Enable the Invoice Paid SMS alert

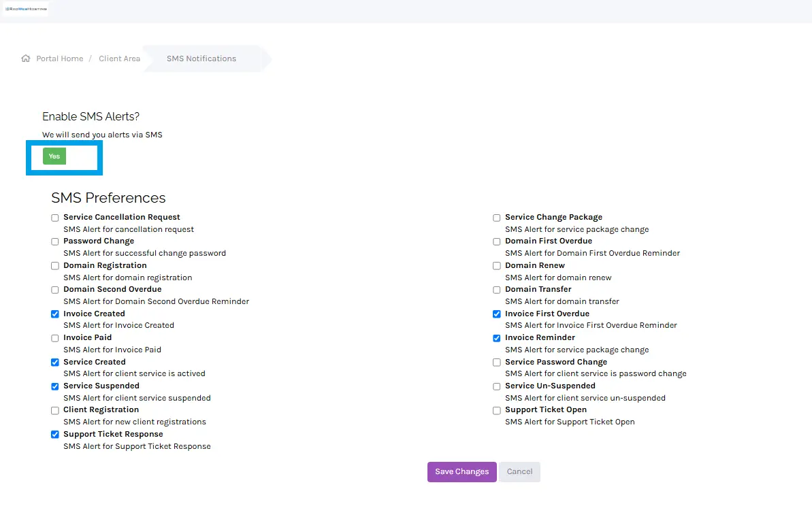(54, 338)
